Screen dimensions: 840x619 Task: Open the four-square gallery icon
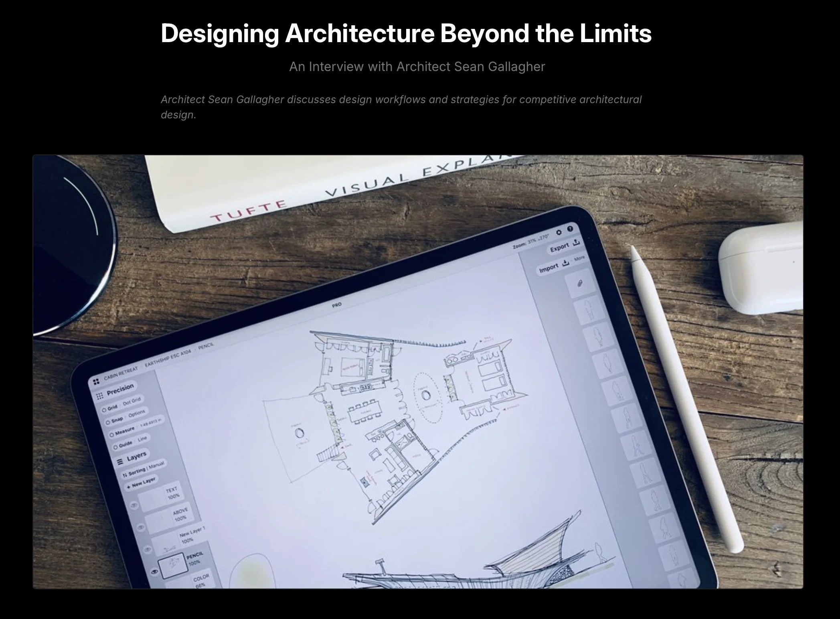(96, 382)
